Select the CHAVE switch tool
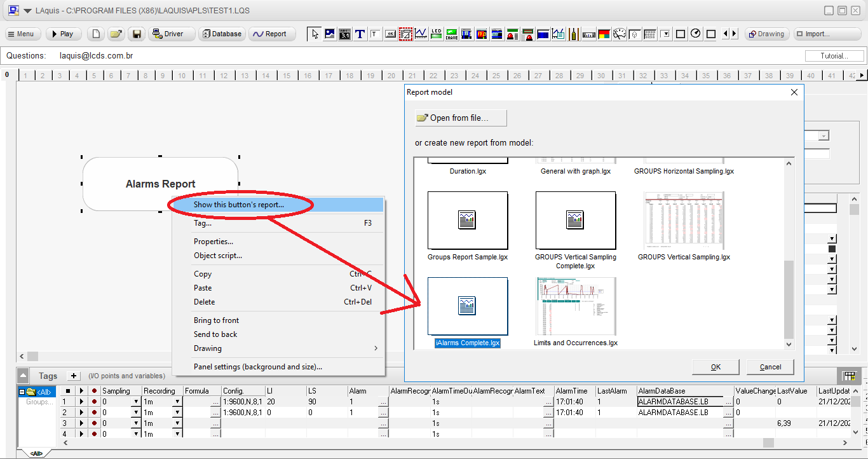This screenshot has width=868, height=459. [451, 34]
